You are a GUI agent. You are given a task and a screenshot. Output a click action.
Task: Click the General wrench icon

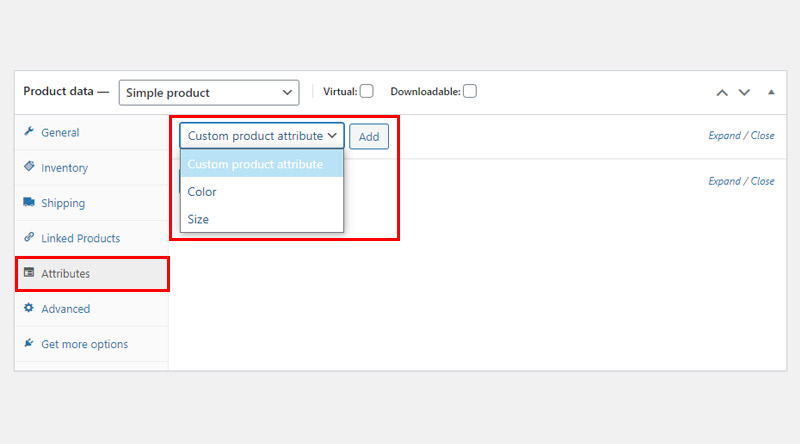point(29,132)
